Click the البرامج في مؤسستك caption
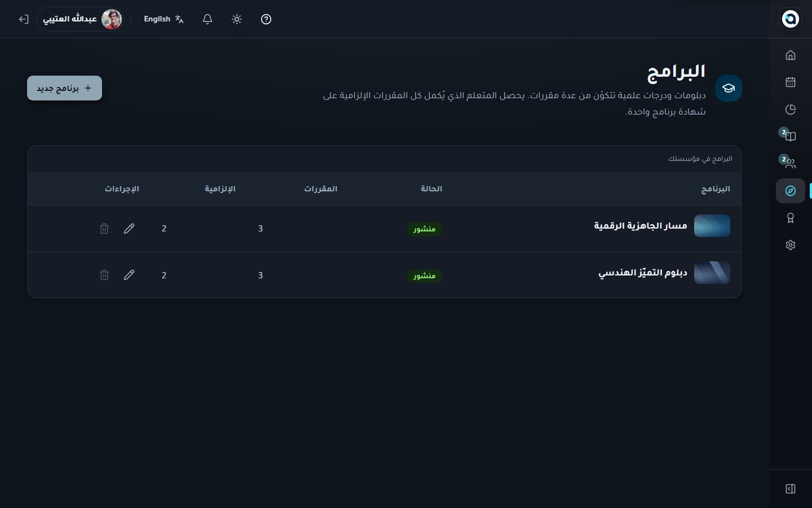Viewport: 812px width, 508px height. [700, 159]
